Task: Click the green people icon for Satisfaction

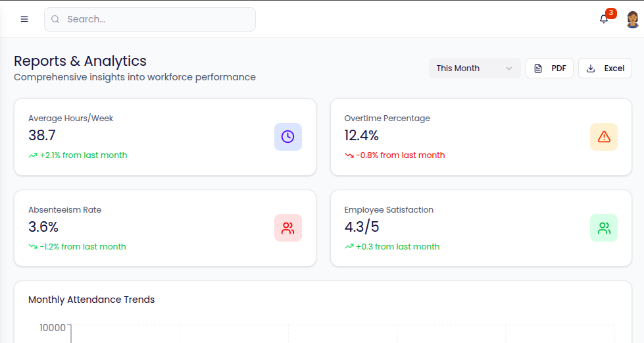Action: click(603, 228)
